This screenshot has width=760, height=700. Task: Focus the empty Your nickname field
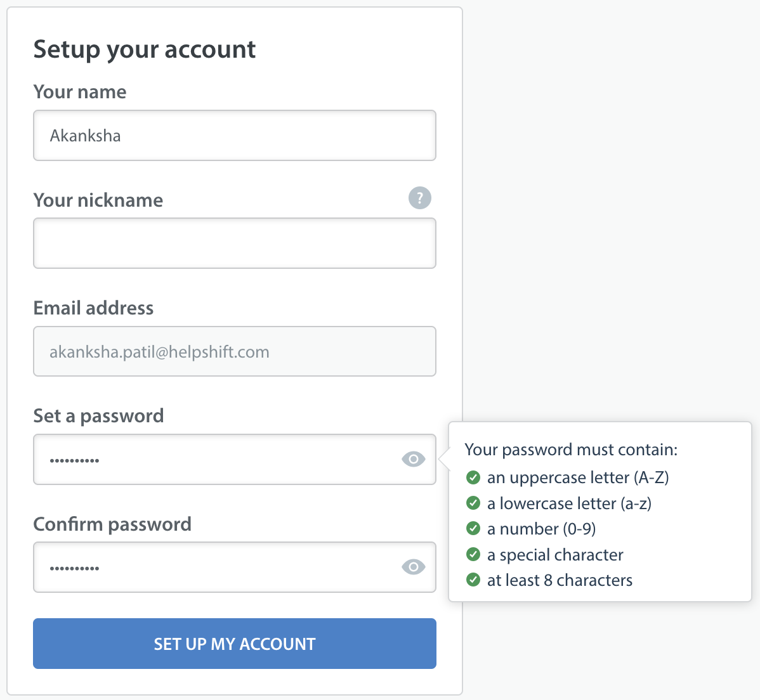(x=235, y=243)
